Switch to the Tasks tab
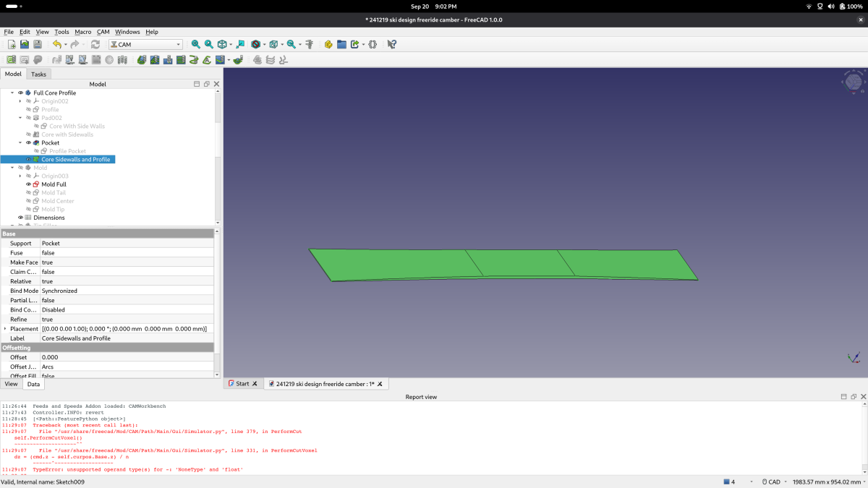The width and height of the screenshot is (868, 488). pos(38,74)
